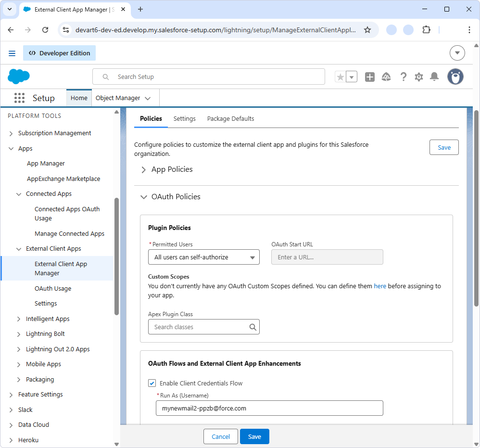Screen dimensions: 480x448
Task: Click the here link for OAuth Custom Scopes
Action: point(380,286)
